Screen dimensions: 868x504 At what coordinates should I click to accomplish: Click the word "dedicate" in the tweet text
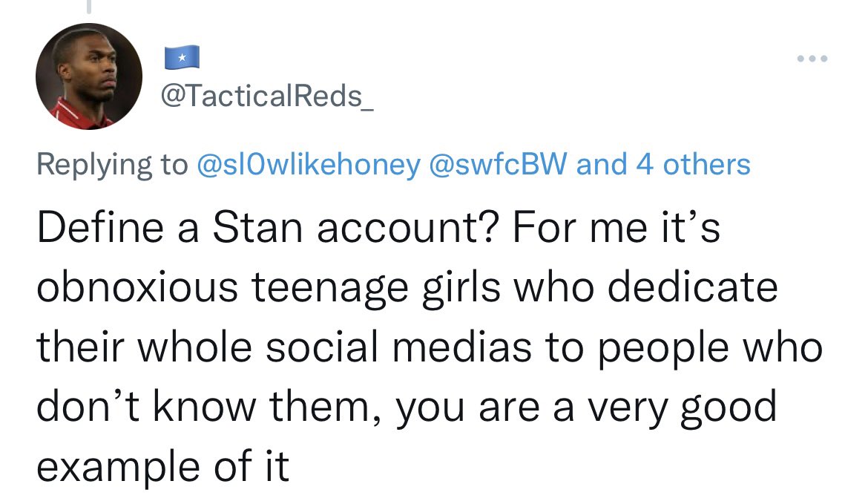coord(692,287)
